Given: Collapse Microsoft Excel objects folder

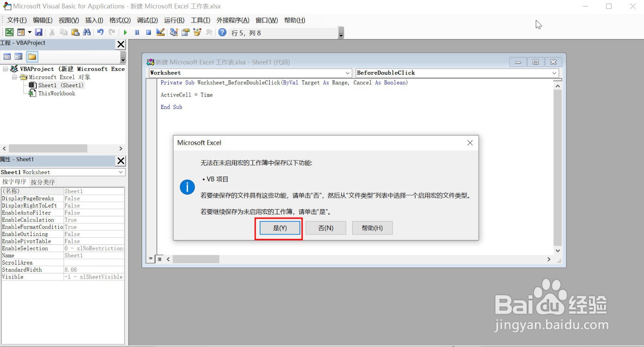Looking at the screenshot, I should point(14,77).
